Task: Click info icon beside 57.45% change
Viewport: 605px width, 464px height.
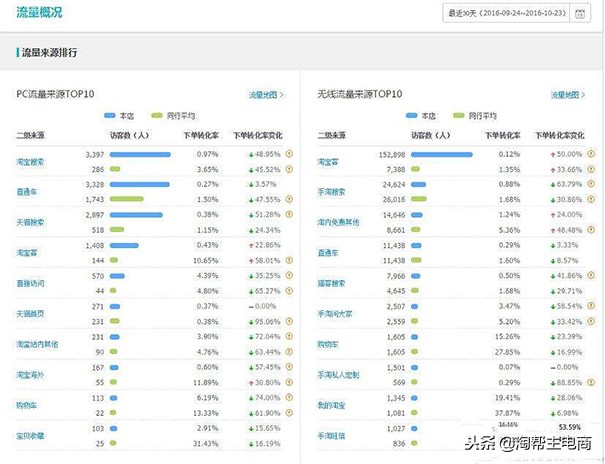Action: (x=289, y=367)
